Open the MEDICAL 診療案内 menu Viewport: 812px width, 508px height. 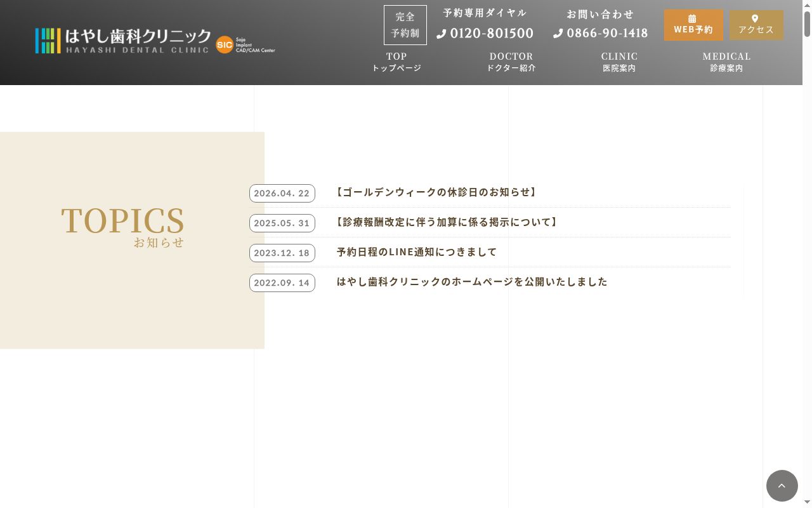tap(726, 62)
